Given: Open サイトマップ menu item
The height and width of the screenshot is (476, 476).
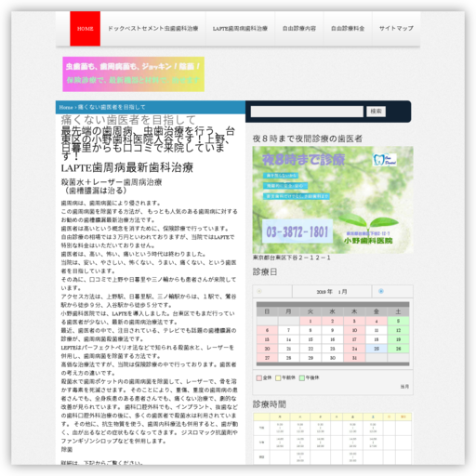Looking at the screenshot, I should pyautogui.click(x=396, y=29).
